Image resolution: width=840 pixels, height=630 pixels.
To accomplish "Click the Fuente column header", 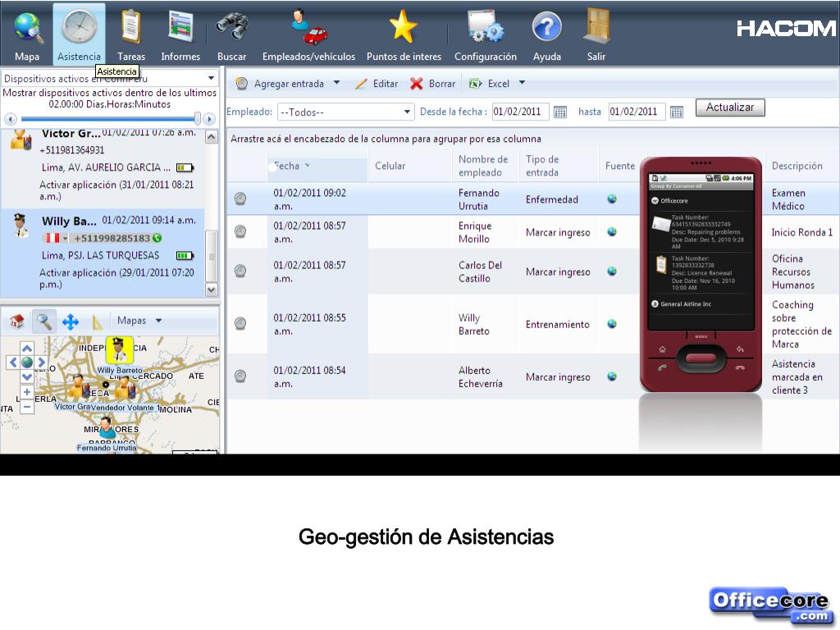I will (x=620, y=166).
